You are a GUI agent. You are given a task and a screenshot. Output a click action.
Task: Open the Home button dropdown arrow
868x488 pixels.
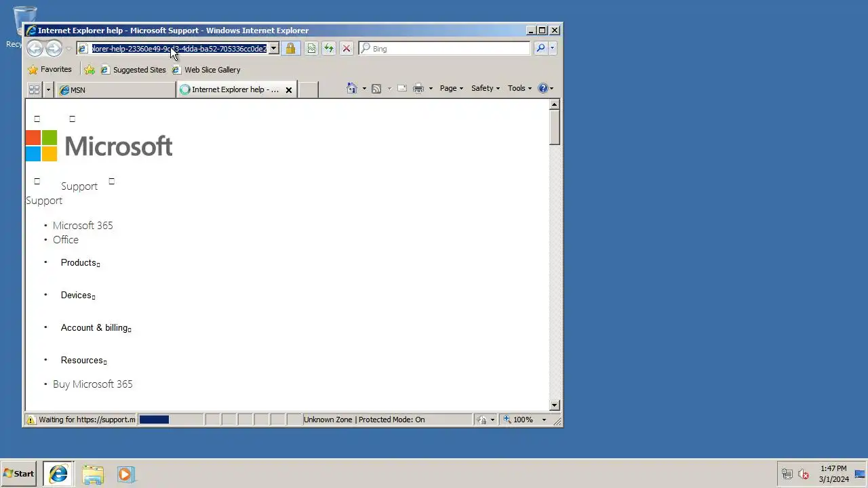[x=364, y=88]
